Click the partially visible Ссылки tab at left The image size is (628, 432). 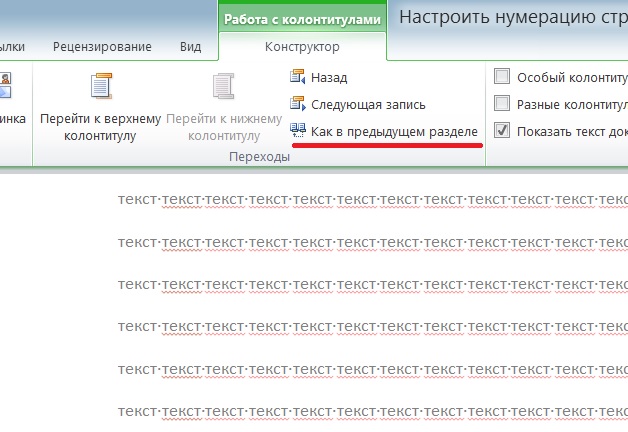(12, 46)
